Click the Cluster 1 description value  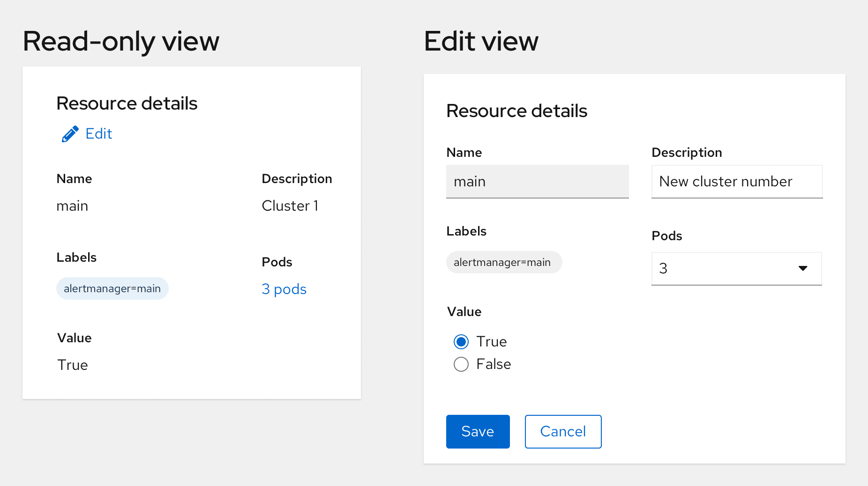pyautogui.click(x=290, y=206)
